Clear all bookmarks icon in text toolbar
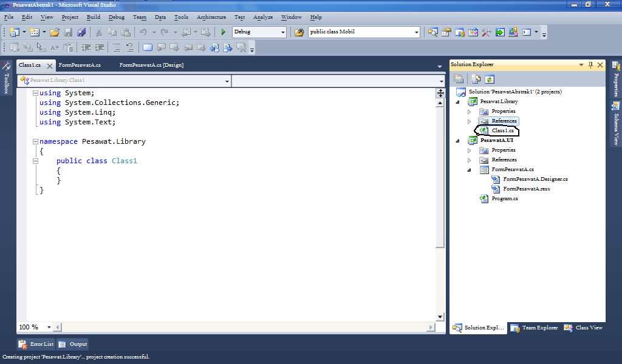Viewport: 622px width, 364px height. 241,48
